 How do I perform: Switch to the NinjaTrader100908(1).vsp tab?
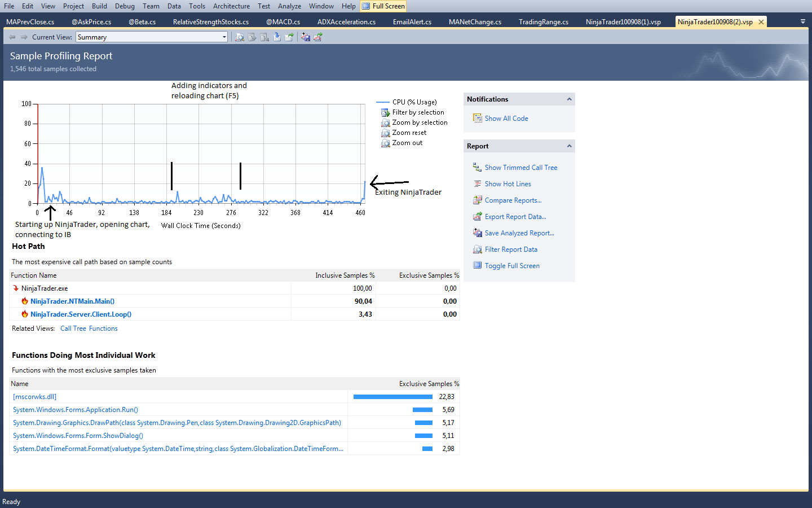pos(623,22)
